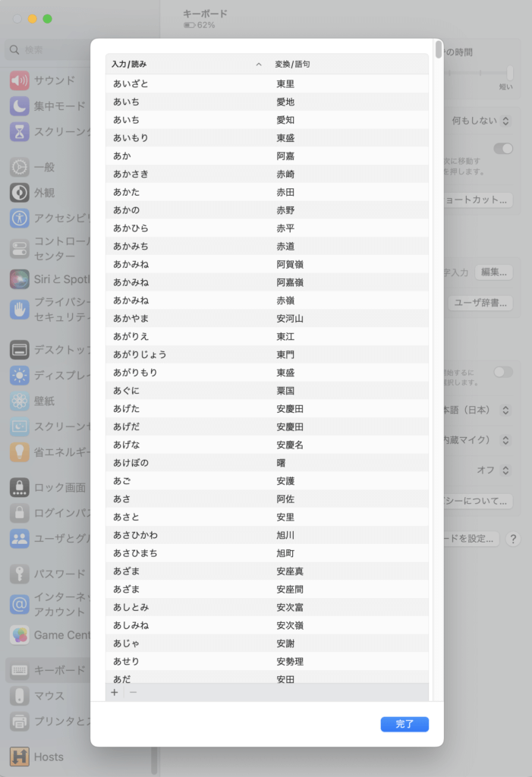
Task: Toggle the dictation switch behind the dialog
Action: click(502, 372)
